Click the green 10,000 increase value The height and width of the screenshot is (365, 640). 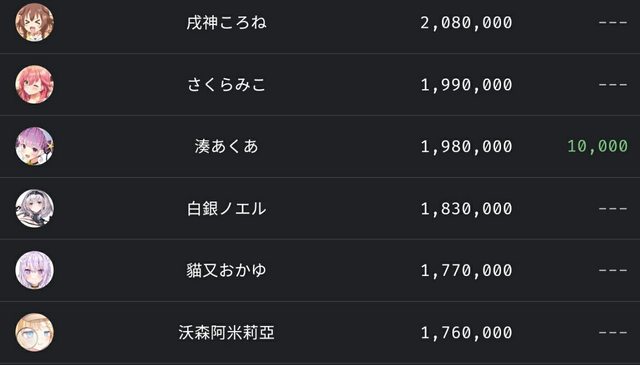[x=598, y=146]
